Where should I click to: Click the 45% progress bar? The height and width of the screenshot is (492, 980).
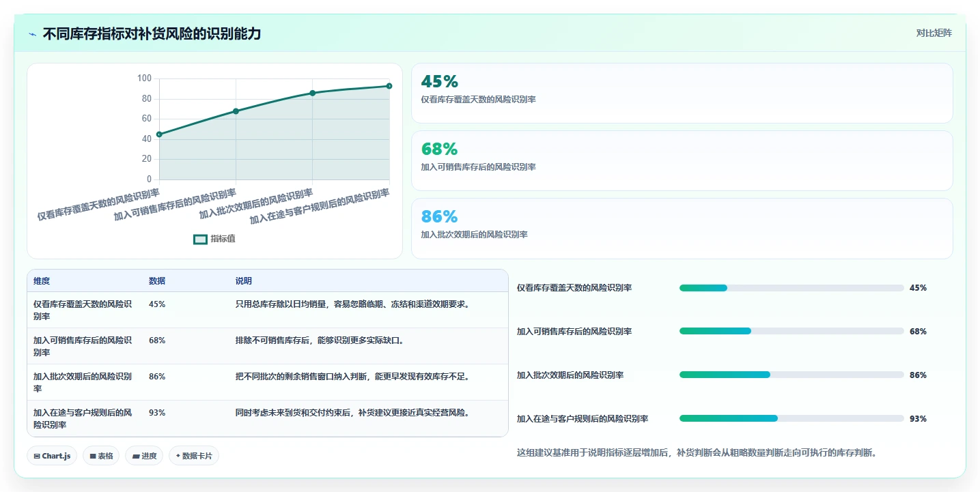tap(792, 288)
